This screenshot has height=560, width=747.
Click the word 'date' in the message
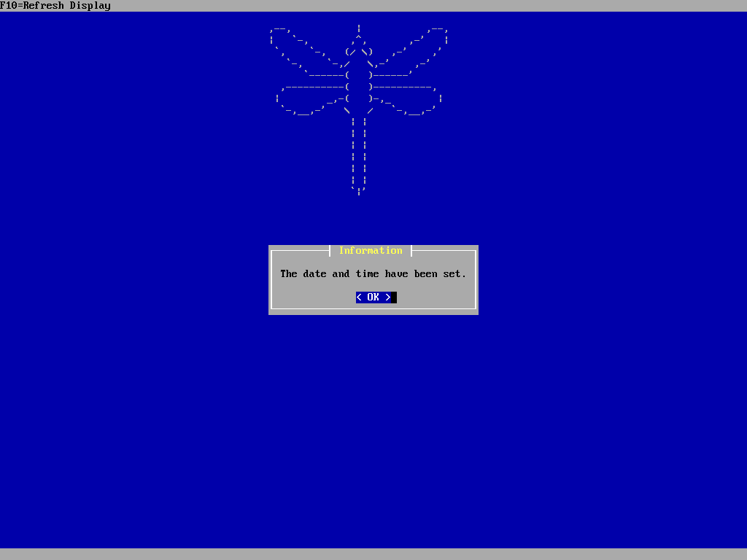point(315,274)
